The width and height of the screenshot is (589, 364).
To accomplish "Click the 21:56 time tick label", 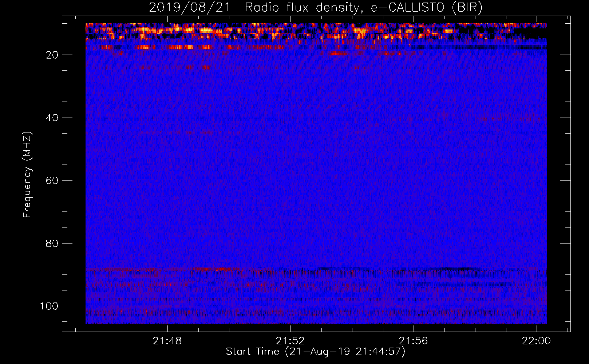I will (413, 341).
